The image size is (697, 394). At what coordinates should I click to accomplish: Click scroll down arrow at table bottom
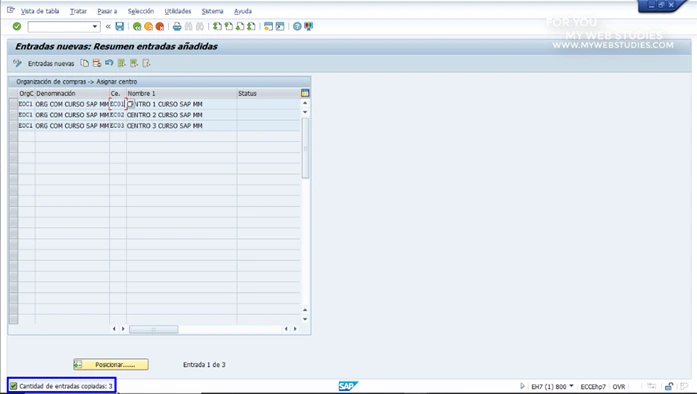click(305, 319)
